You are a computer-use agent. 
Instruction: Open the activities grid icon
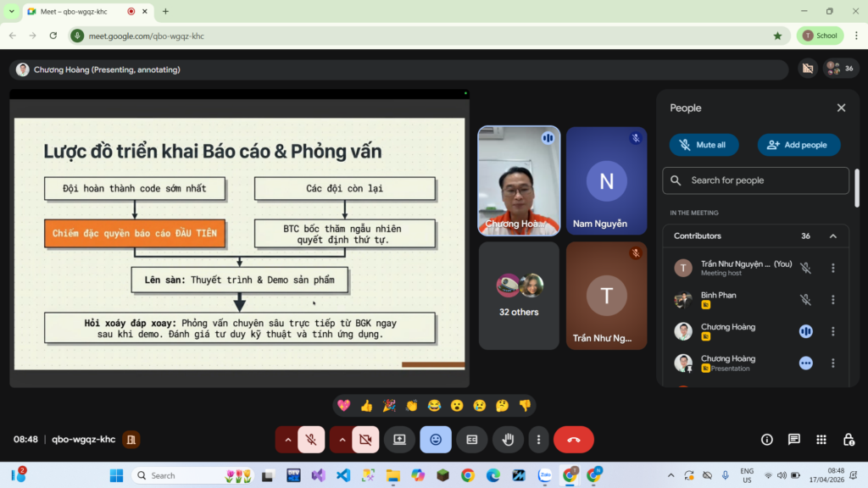[x=821, y=440]
